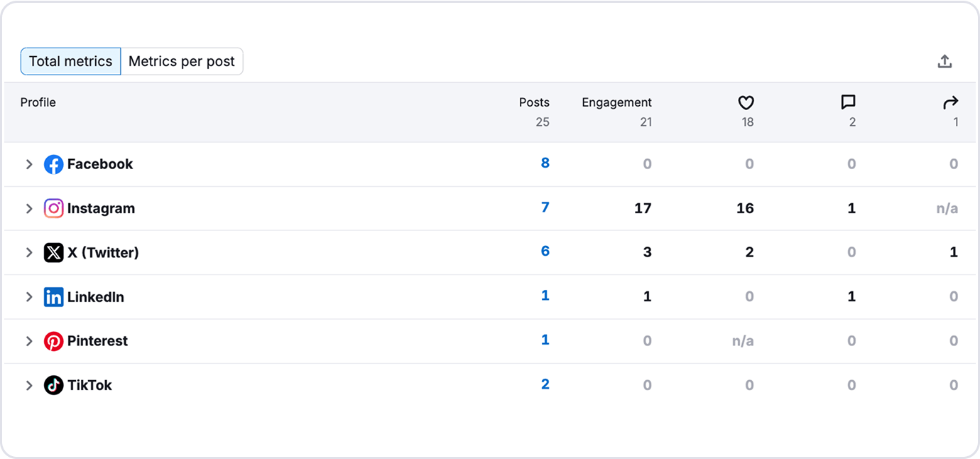Click the Facebook platform icon

[54, 164]
